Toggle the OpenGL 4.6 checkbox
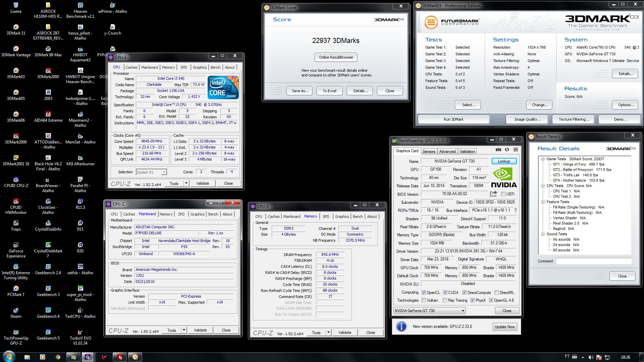This screenshot has height=362, width=644. pyautogui.click(x=491, y=300)
